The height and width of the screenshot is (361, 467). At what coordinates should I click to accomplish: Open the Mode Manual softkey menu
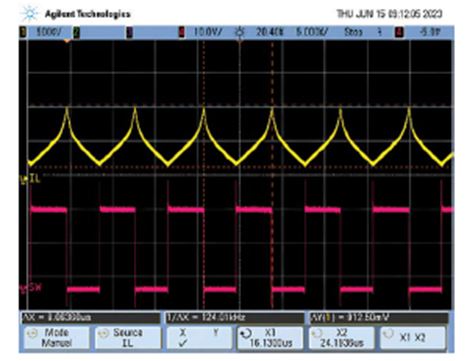point(57,338)
